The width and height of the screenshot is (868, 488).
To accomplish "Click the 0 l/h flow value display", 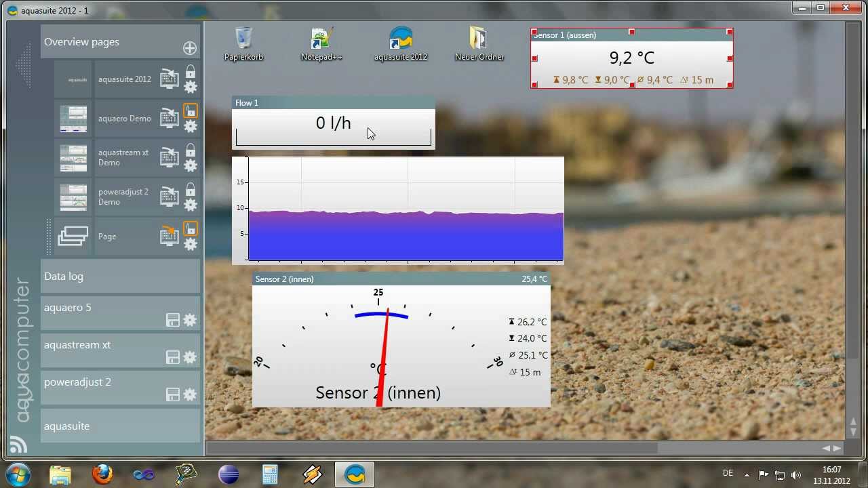I will (333, 123).
